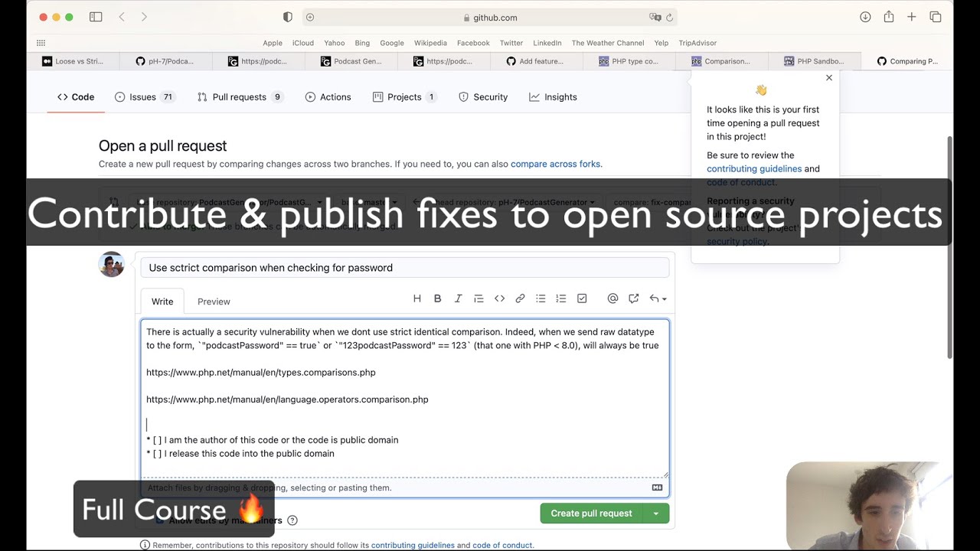Open the Projects tab
The height and width of the screenshot is (551, 980).
point(404,97)
